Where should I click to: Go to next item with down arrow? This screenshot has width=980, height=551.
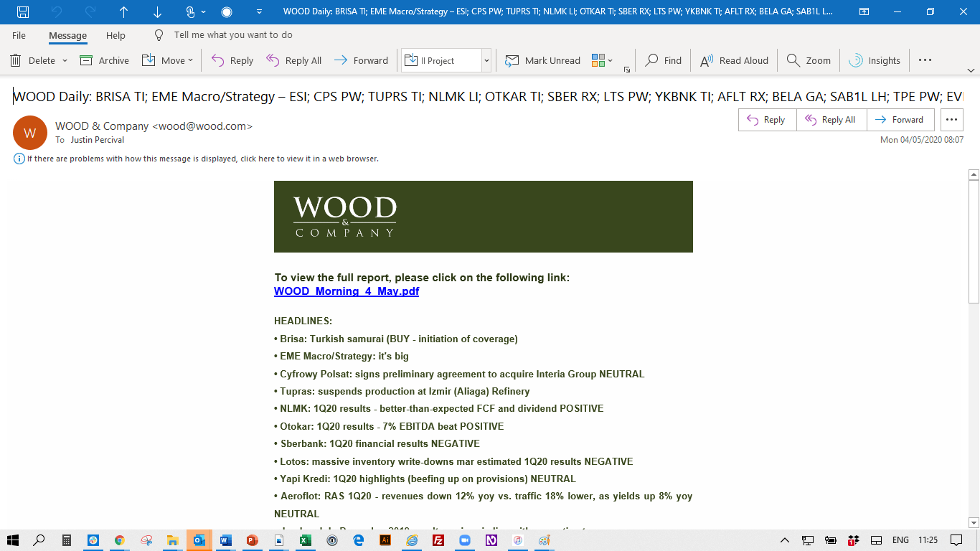(x=158, y=11)
